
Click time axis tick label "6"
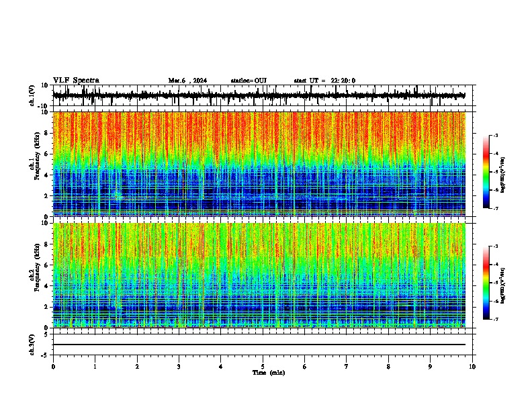pos(305,367)
